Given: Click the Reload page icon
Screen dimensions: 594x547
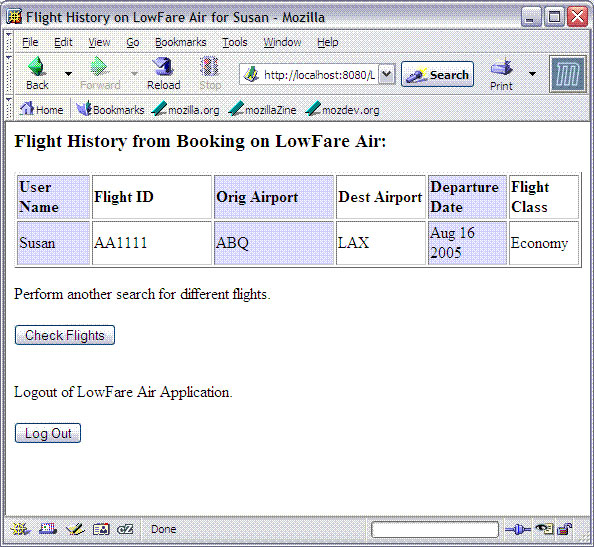Looking at the screenshot, I should tap(164, 67).
